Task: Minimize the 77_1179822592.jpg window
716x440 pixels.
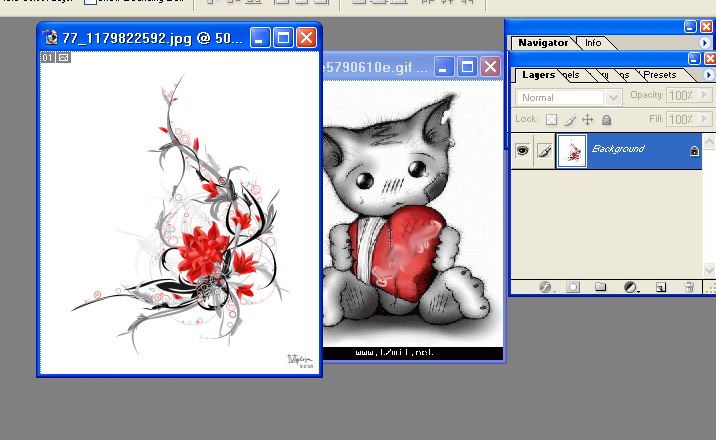Action: click(259, 38)
